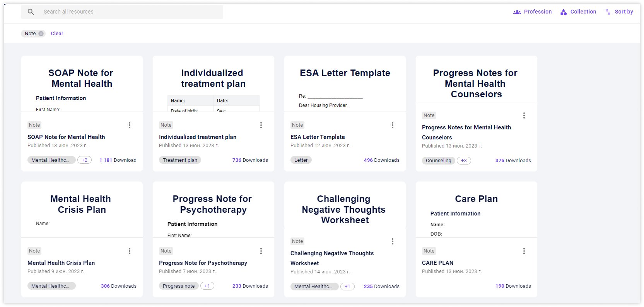Click the Sort by arrows icon

pyautogui.click(x=608, y=12)
